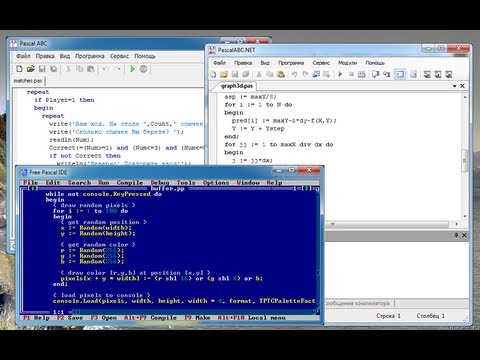Image resolution: width=480 pixels, height=360 pixels.
Task: Open Файл menu in PascalABC.NET
Action: pyautogui.click(x=220, y=63)
